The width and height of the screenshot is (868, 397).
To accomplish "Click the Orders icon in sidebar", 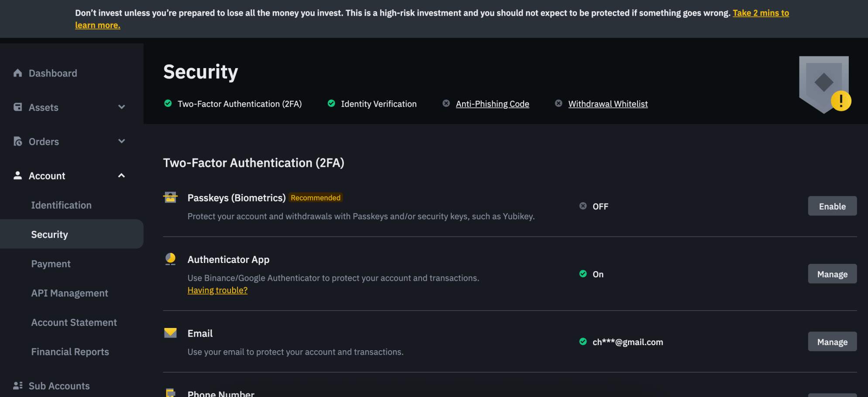I will pos(17,142).
